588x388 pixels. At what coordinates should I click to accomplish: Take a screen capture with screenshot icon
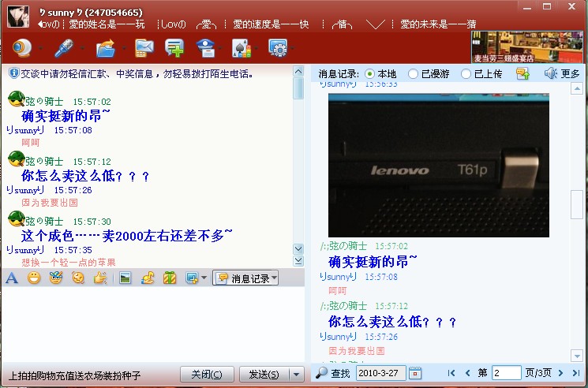click(192, 278)
